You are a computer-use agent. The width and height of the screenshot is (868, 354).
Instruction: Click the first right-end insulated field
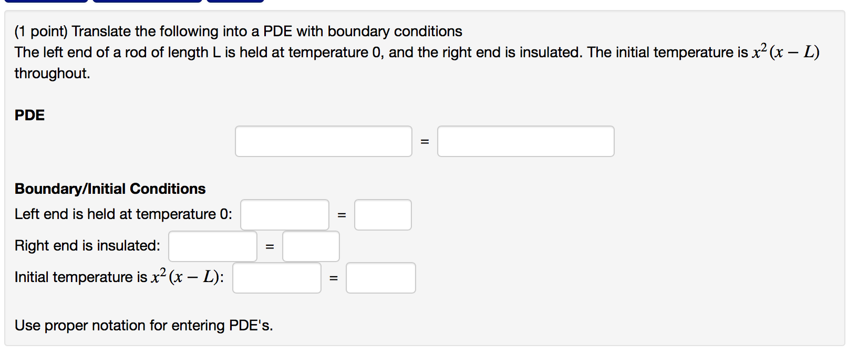click(x=212, y=246)
